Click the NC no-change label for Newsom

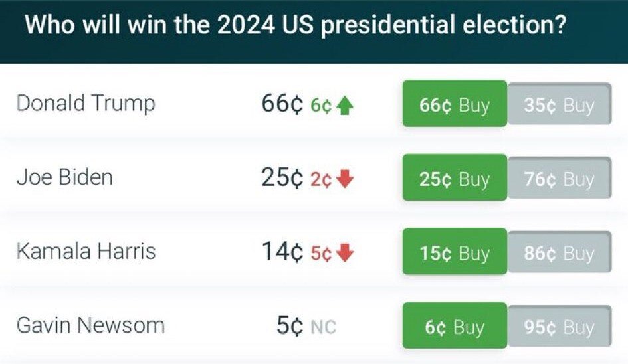[x=324, y=327]
